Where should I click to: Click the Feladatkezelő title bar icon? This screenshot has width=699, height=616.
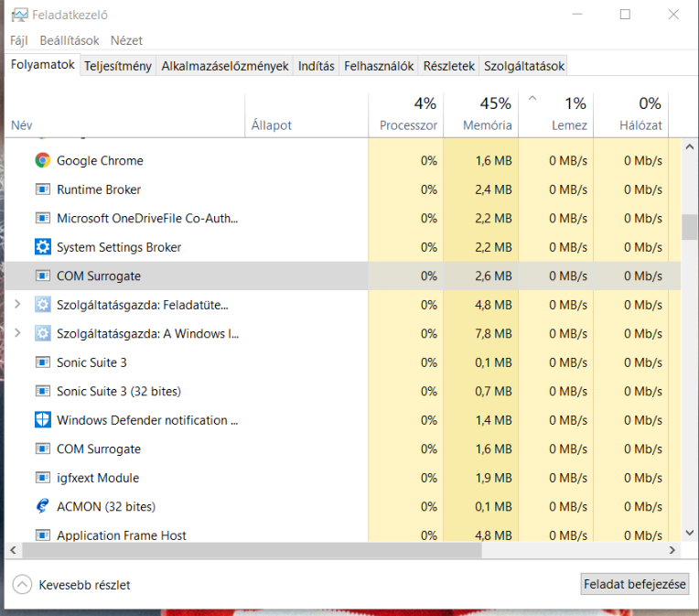point(19,16)
